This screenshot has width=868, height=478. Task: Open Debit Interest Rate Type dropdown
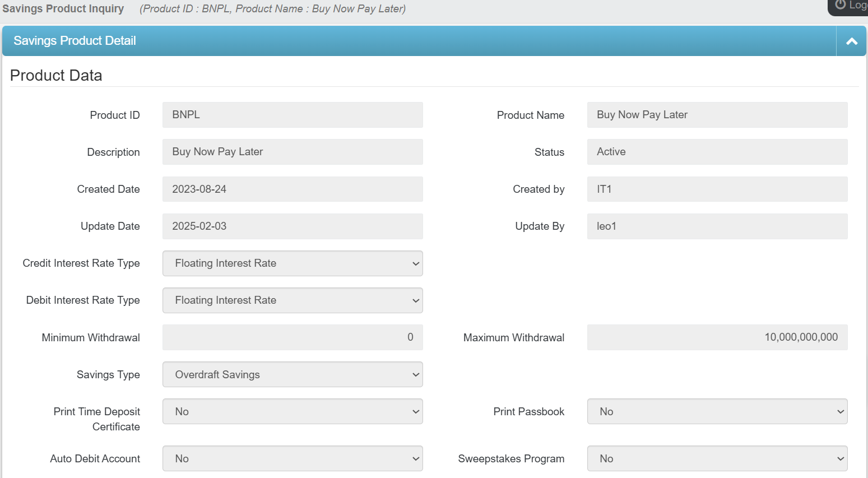pos(292,300)
